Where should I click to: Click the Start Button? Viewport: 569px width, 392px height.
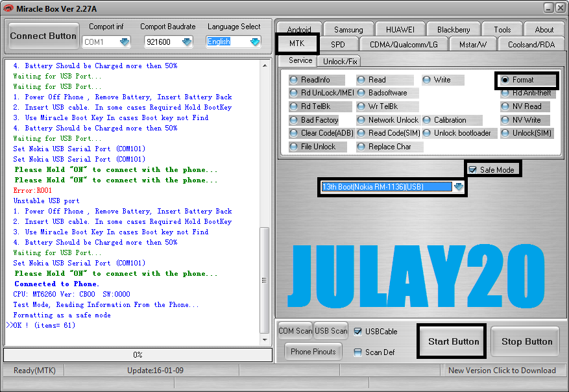[x=454, y=341]
